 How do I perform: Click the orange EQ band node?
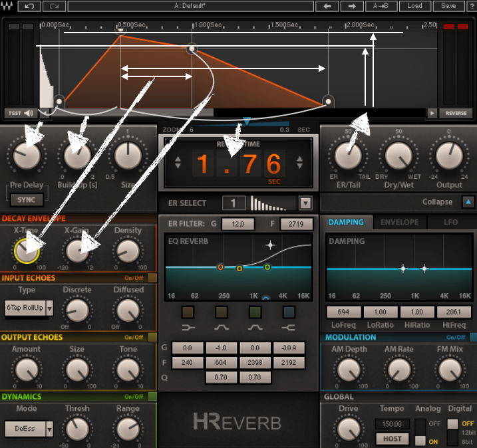(x=220, y=267)
